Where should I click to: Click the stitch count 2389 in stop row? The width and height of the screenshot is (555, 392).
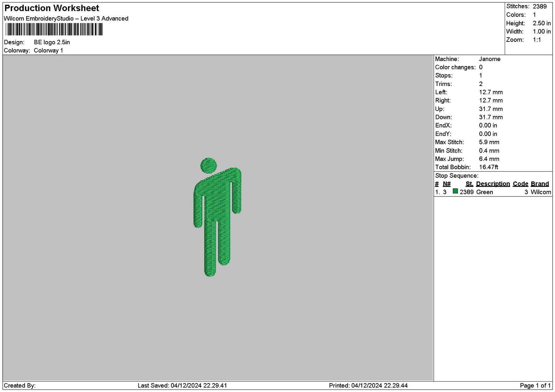point(467,192)
